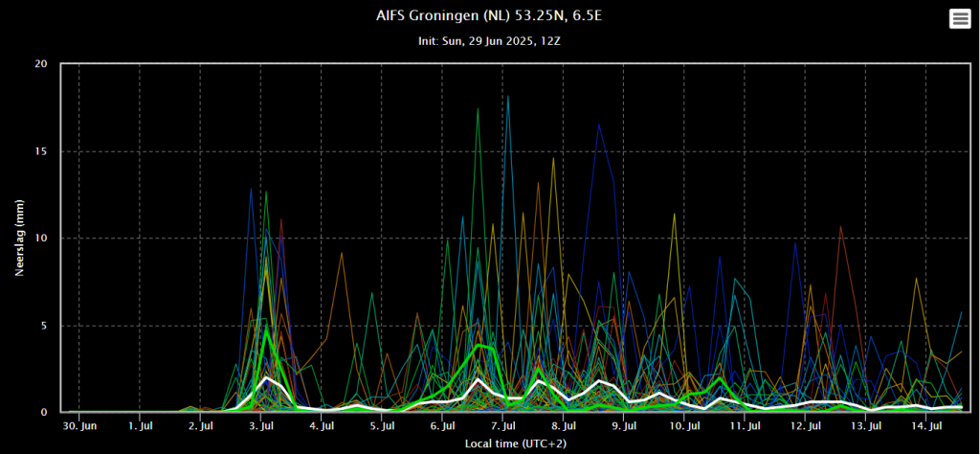Click the 3. Jul date label
Image resolution: width=980 pixels, height=454 pixels.
pyautogui.click(x=261, y=426)
